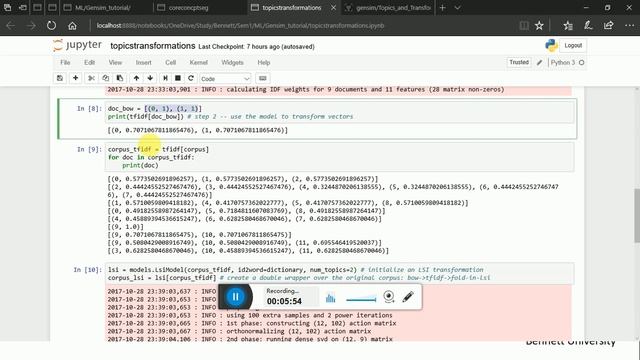Open a new browser tab plus icon

click(442, 7)
